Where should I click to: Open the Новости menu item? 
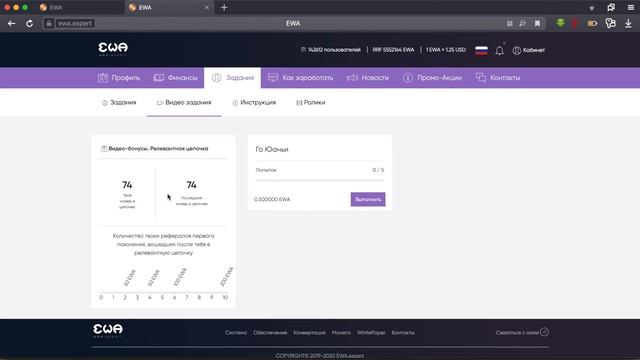click(367, 78)
